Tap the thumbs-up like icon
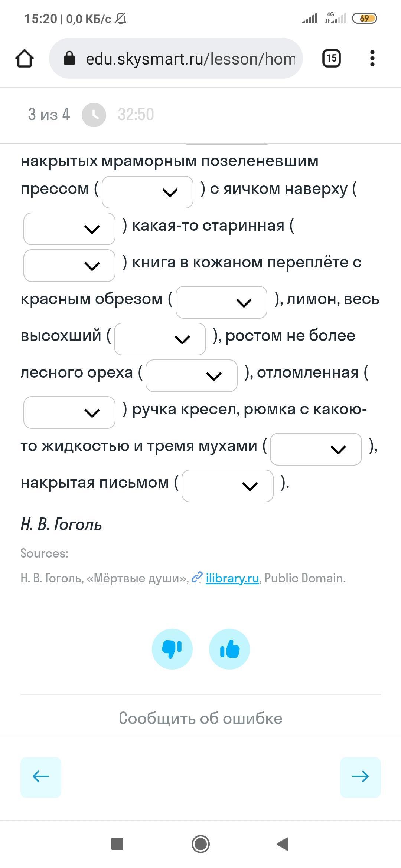The width and height of the screenshot is (401, 868). pos(229,649)
